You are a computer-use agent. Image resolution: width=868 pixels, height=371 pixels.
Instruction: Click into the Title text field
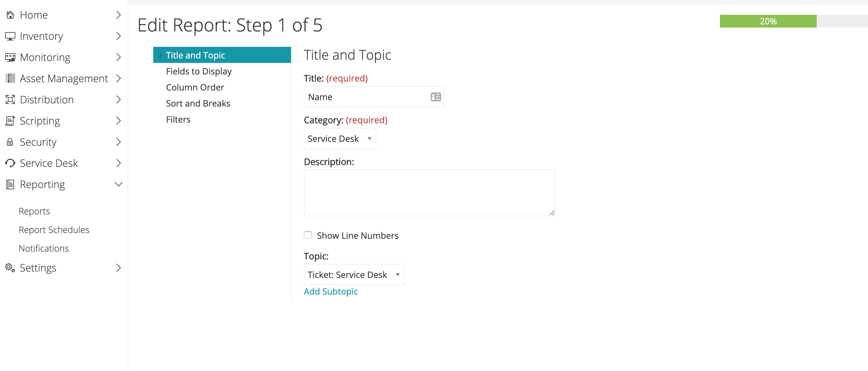point(374,97)
